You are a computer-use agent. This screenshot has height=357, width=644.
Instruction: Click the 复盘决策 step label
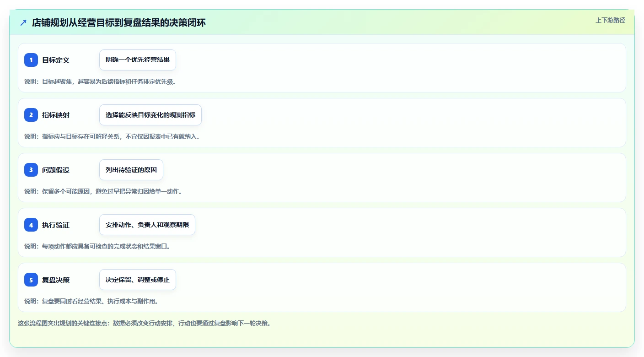pyautogui.click(x=56, y=280)
